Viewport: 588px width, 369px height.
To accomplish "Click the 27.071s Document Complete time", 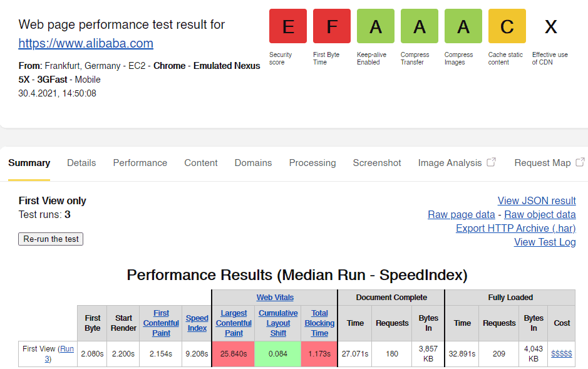I will (x=355, y=353).
